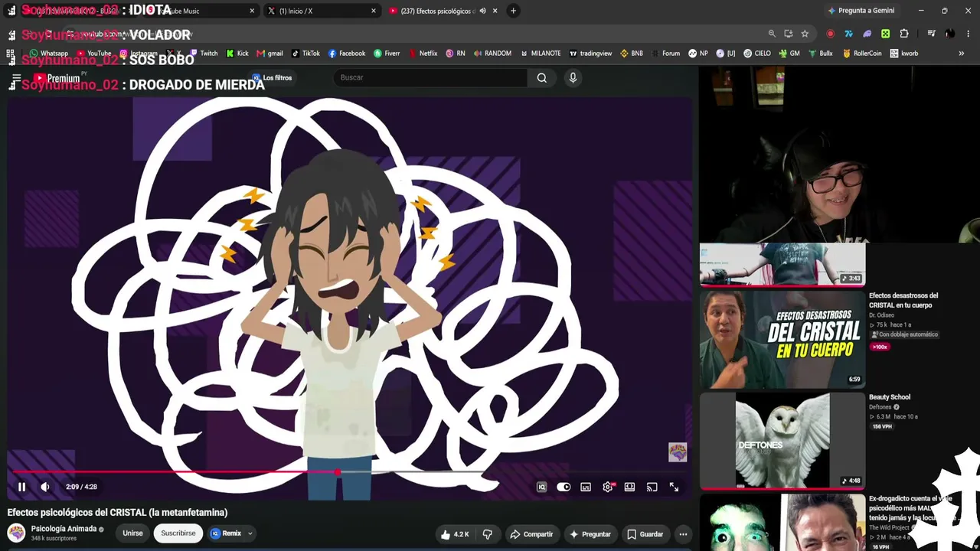The image size is (980, 551).
Task: Open the kworb bookmark
Action: coord(904,54)
